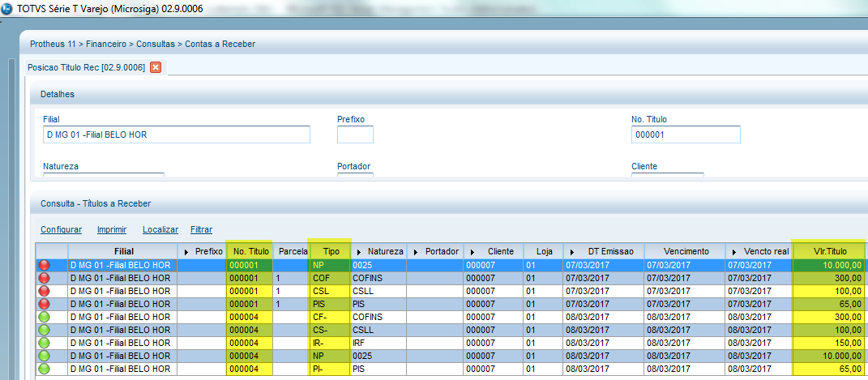This screenshot has width=868, height=380.
Task: Click the Filtrar link
Action: tap(202, 229)
